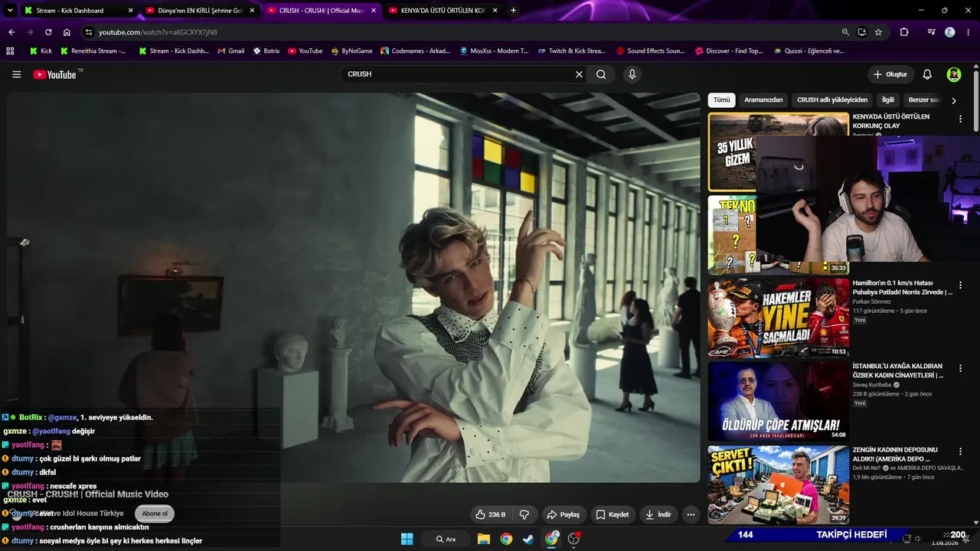
Task: Open the ByNoGame bookmark
Action: [351, 51]
